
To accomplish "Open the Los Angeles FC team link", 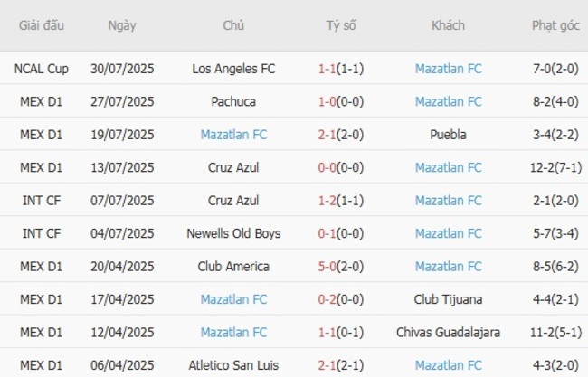I will [x=233, y=69].
